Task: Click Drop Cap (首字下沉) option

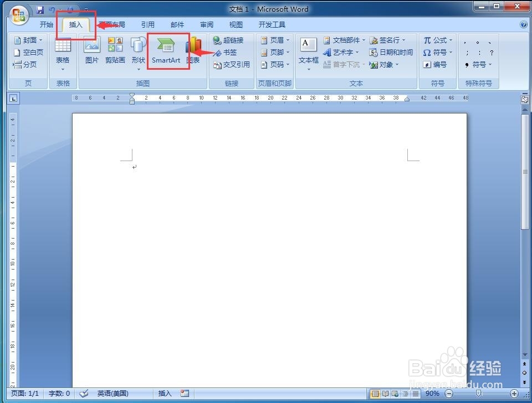Action: coord(344,64)
